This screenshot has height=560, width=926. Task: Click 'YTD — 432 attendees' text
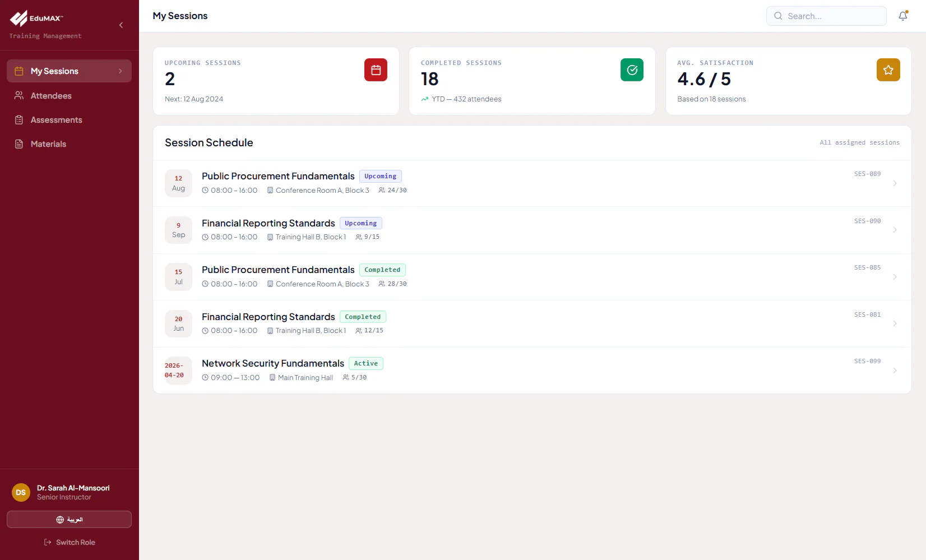click(x=466, y=99)
